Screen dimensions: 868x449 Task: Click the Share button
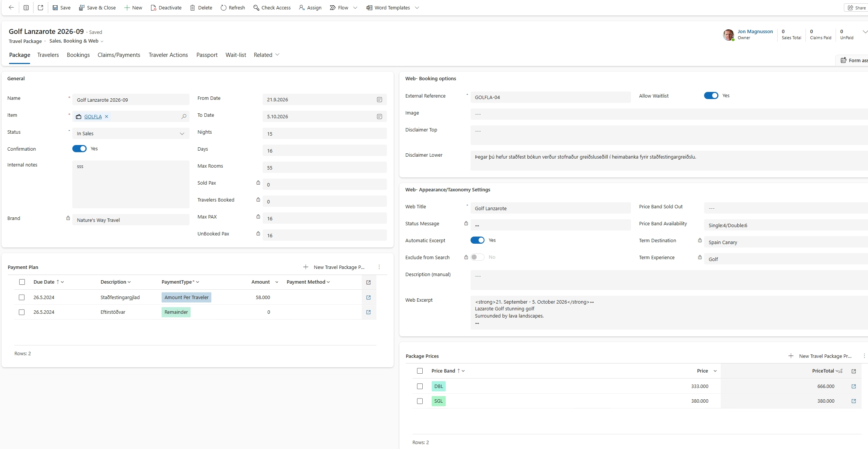857,8
